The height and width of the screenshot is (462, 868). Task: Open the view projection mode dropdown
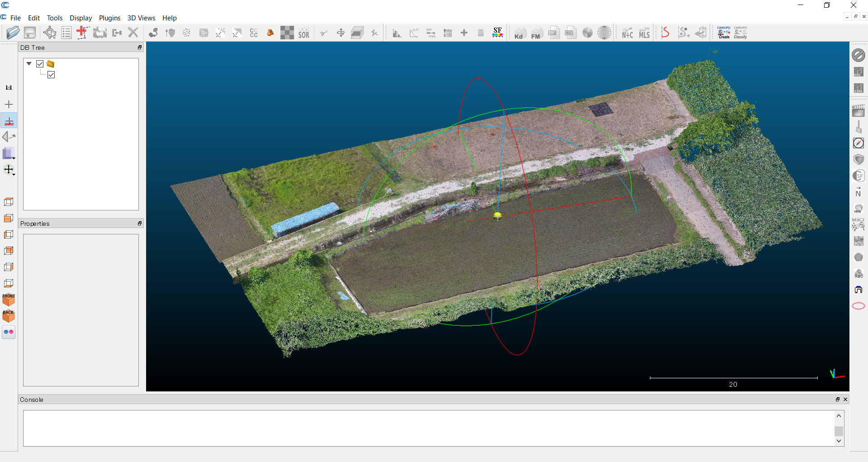pos(9,154)
